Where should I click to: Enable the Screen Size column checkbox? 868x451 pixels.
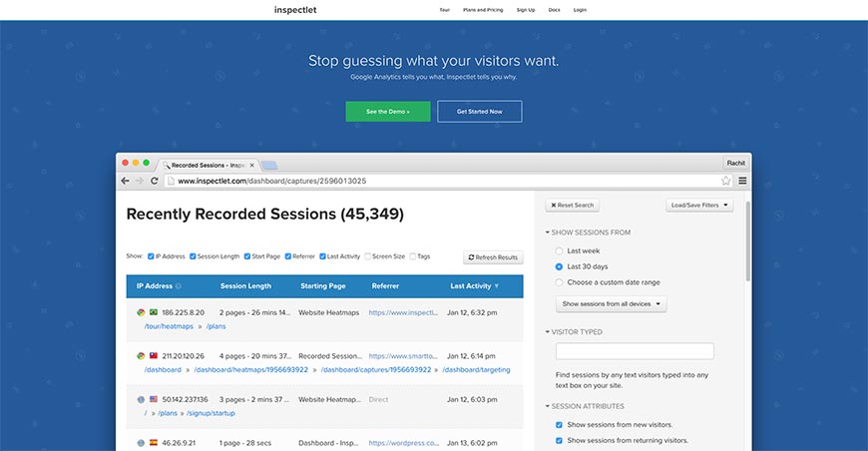pos(368,256)
